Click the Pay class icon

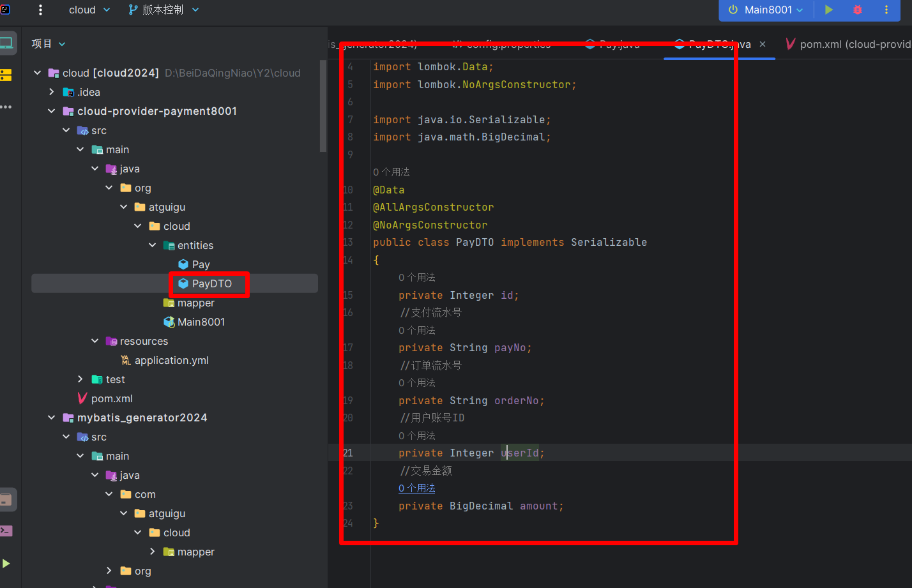click(x=183, y=264)
